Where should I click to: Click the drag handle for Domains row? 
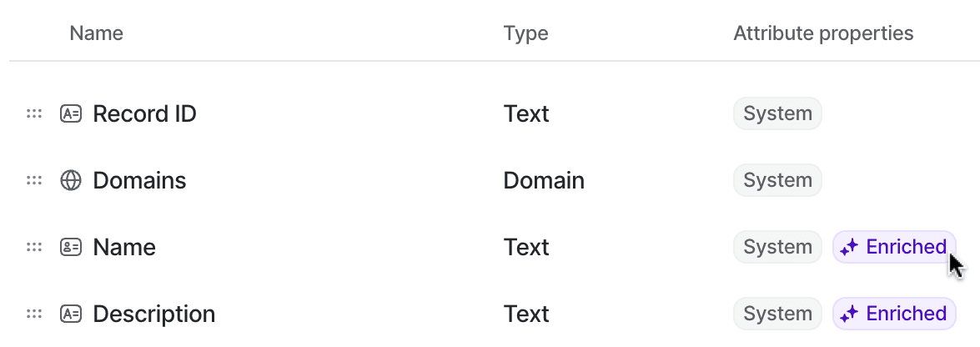(x=33, y=181)
